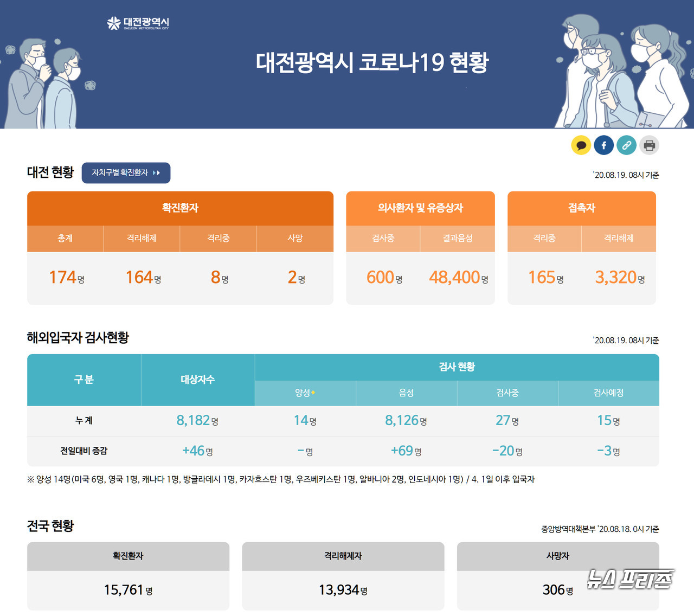This screenshot has height=616, width=694.
Task: Click the 음성 column header
Action: tap(407, 393)
